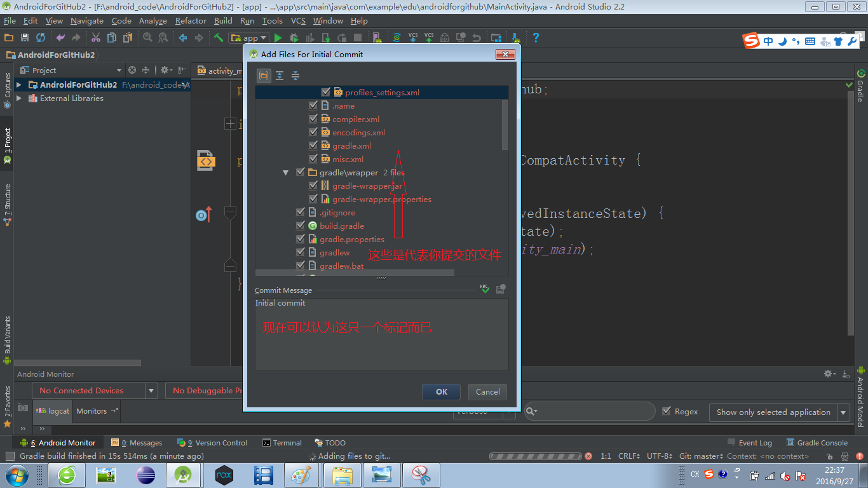868x488 pixels.
Task: Uncheck the misc.xml checkbox
Action: pyautogui.click(x=313, y=159)
